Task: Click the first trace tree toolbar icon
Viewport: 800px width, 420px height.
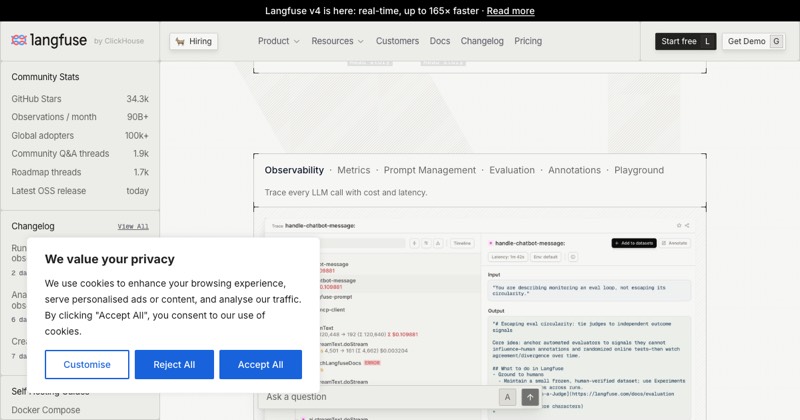Action: pos(414,243)
